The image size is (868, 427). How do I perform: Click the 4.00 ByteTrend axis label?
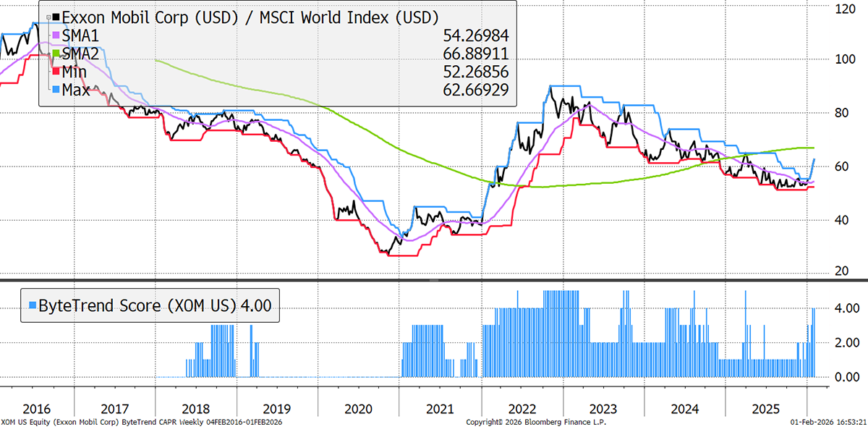[846, 308]
